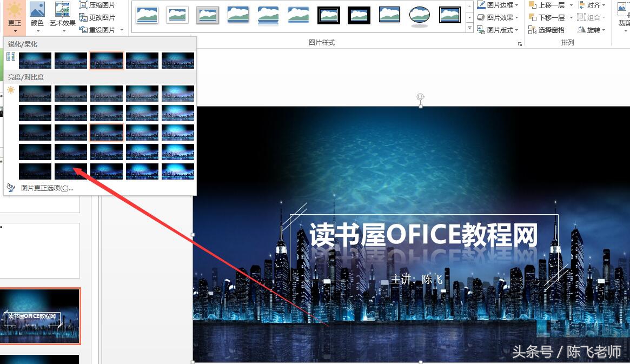
Task: Select first brightness preset in bottom row
Action: 35,171
